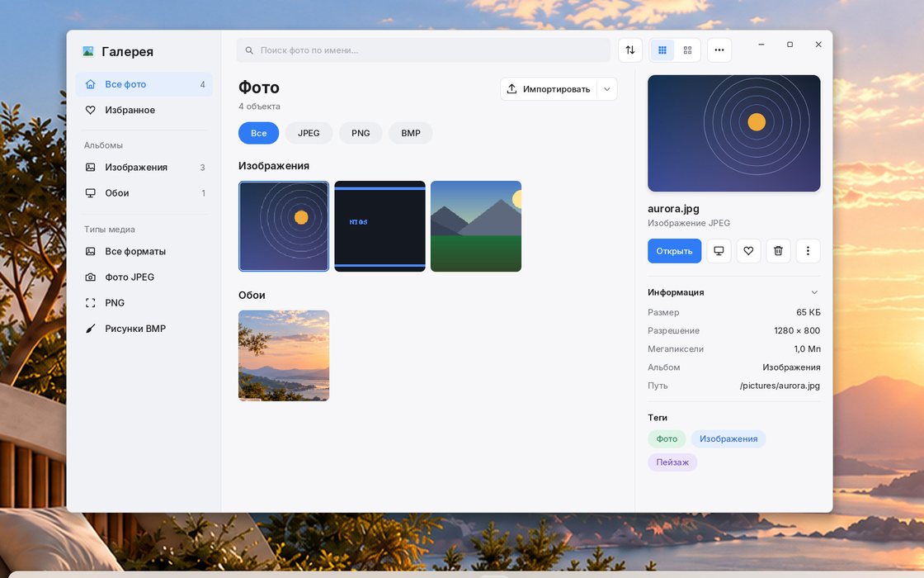The width and height of the screenshot is (924, 578).
Task: Add aurora.jpg to favorites with heart icon
Action: (748, 251)
